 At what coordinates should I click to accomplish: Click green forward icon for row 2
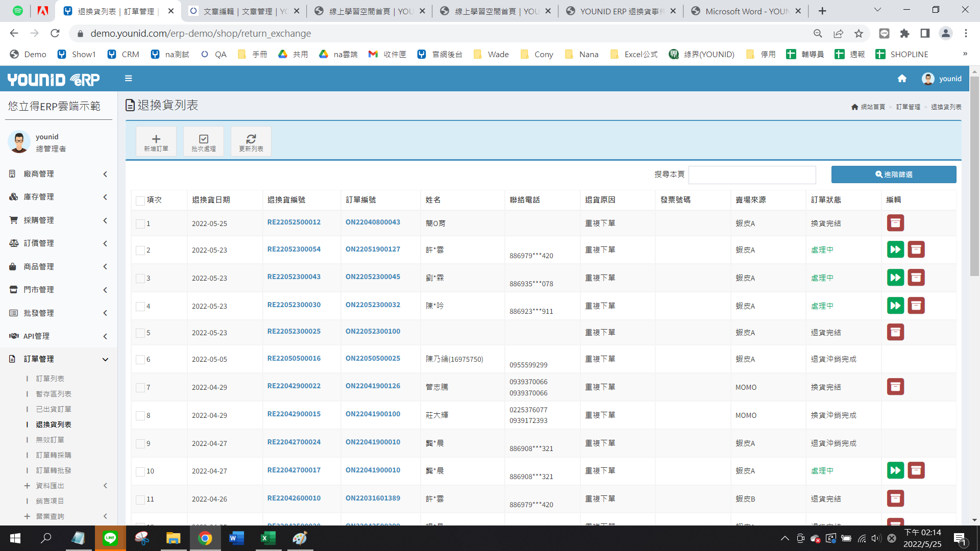tap(895, 249)
